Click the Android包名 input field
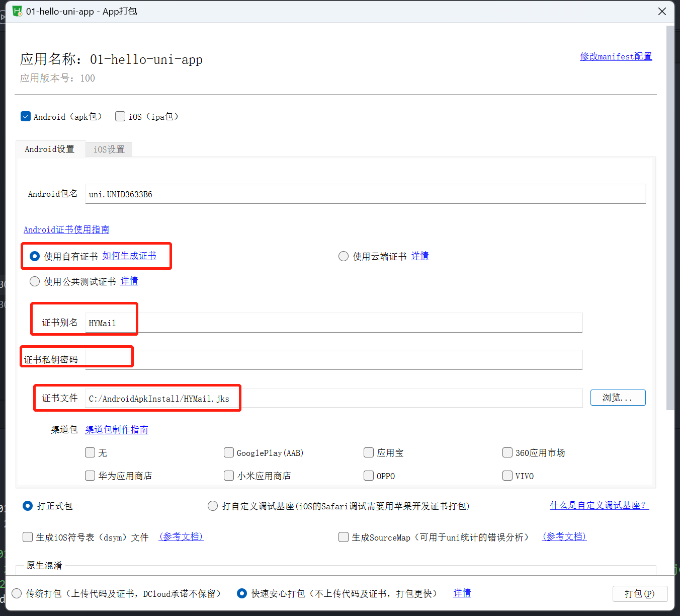Viewport: 680px width, 616px height. point(365,194)
